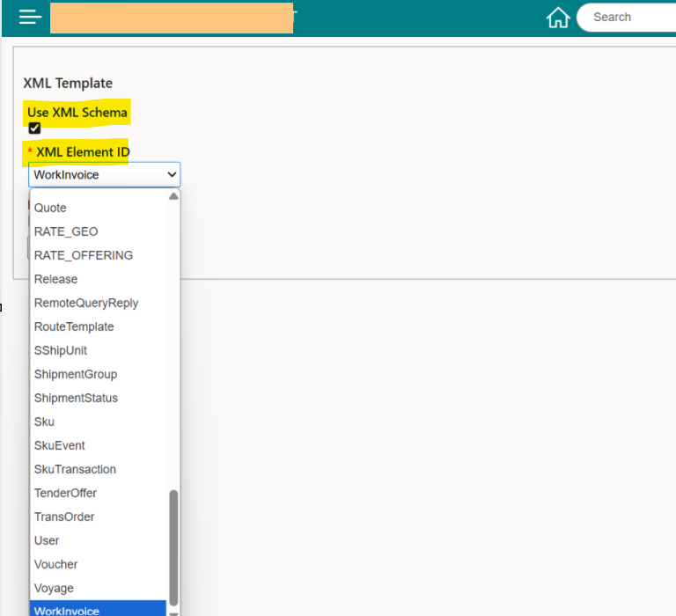Choose RATE_GEO option

coord(98,231)
